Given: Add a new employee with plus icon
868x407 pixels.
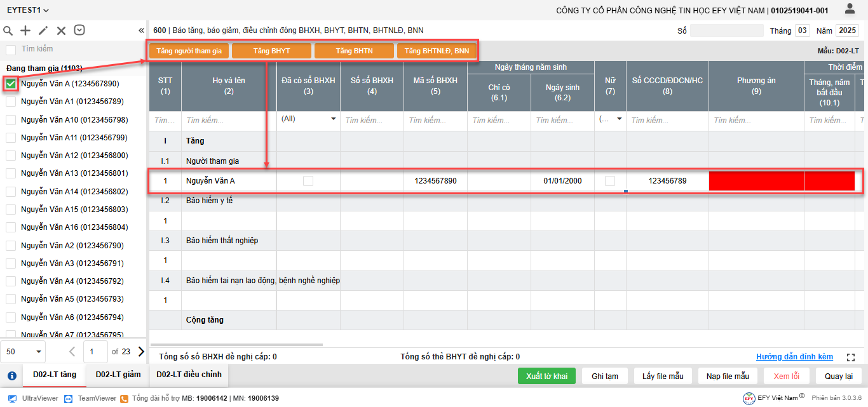Looking at the screenshot, I should pyautogui.click(x=25, y=30).
